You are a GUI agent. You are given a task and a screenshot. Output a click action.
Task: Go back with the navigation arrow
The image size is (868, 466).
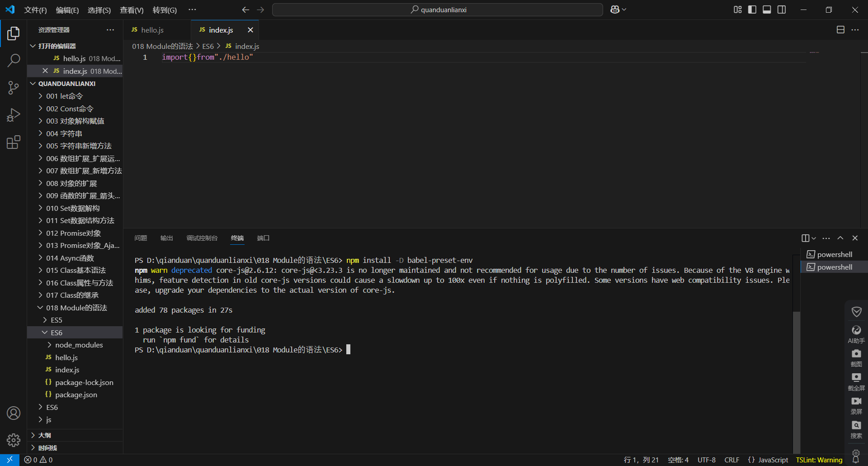click(x=245, y=10)
